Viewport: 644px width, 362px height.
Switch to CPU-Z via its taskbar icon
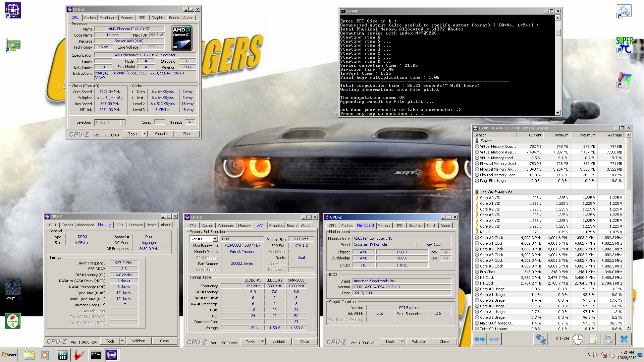[112, 355]
